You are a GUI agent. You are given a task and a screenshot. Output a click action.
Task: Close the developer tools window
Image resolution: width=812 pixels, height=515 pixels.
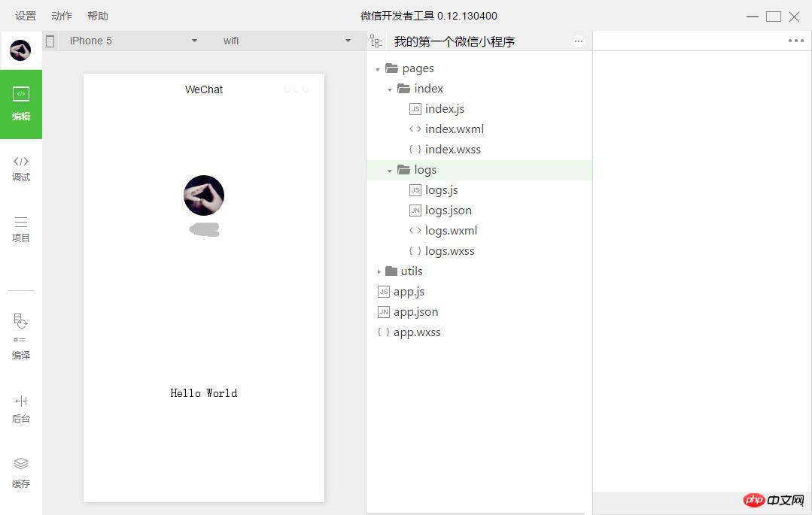[x=794, y=17]
